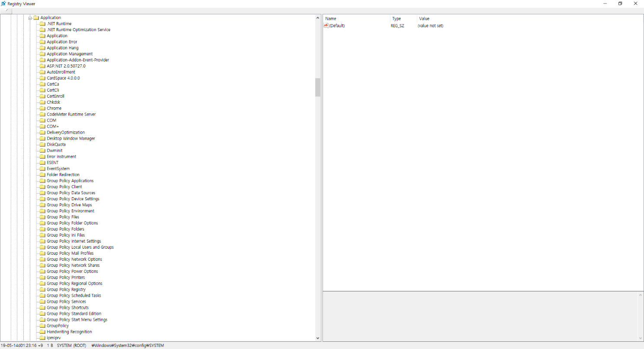Select Group Policy Printers key

click(x=66, y=278)
